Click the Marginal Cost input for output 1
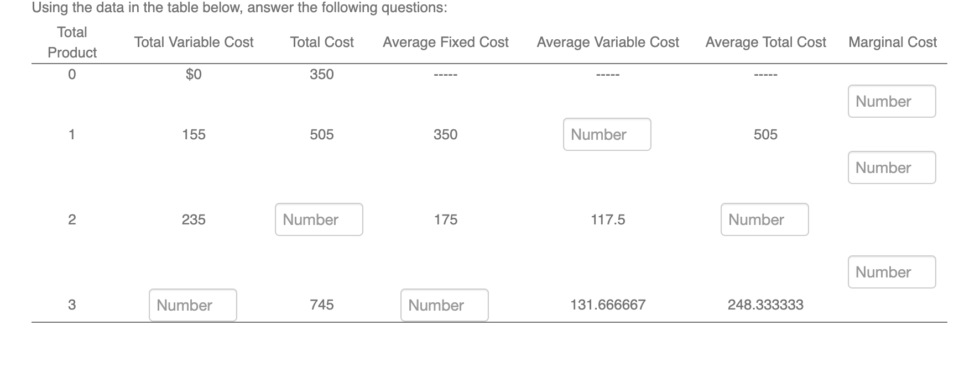Image resolution: width=980 pixels, height=367 pixels. (x=891, y=101)
